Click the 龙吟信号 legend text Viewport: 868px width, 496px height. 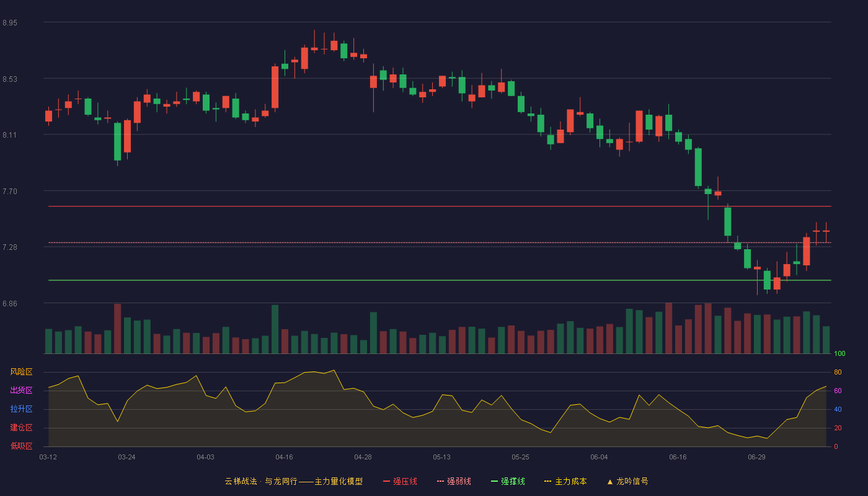(x=632, y=481)
